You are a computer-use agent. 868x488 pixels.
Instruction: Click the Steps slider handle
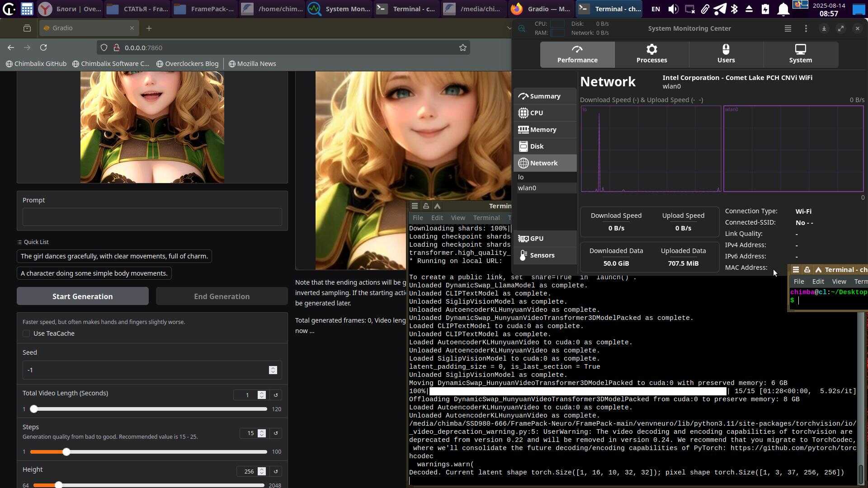66,452
